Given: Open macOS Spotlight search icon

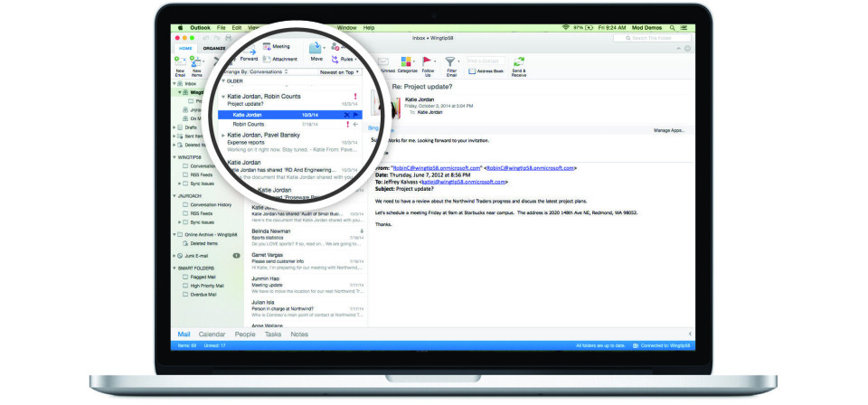Looking at the screenshot, I should [671, 28].
